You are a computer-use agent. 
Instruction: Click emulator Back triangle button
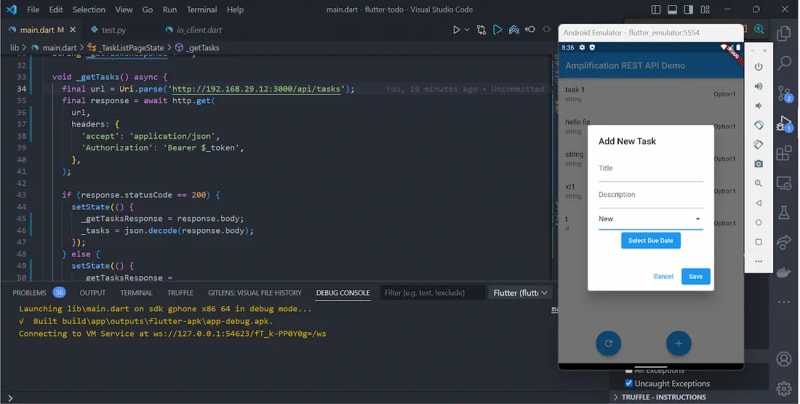pos(759,203)
